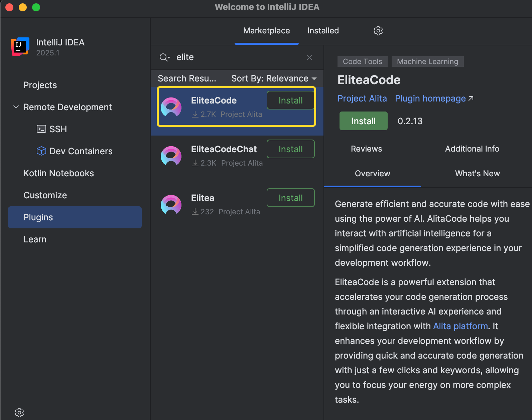Image resolution: width=532 pixels, height=420 pixels.
Task: Open the Sort By: Relevance dropdown
Action: click(274, 78)
